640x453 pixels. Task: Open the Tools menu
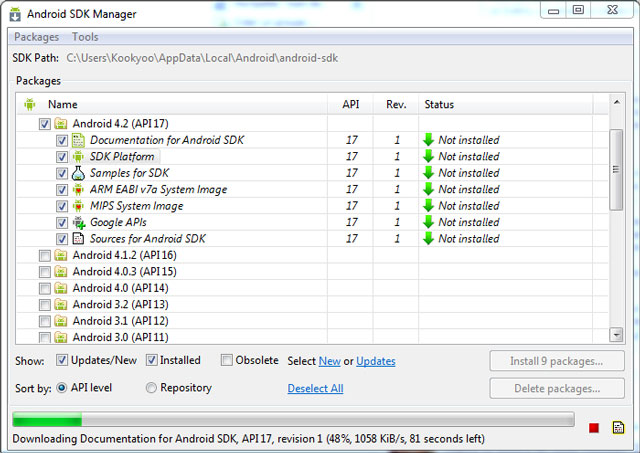pyautogui.click(x=85, y=37)
